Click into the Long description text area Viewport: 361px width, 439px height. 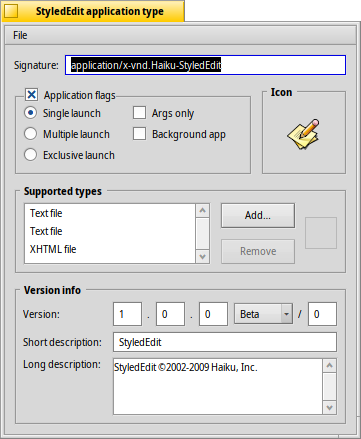tap(218, 387)
